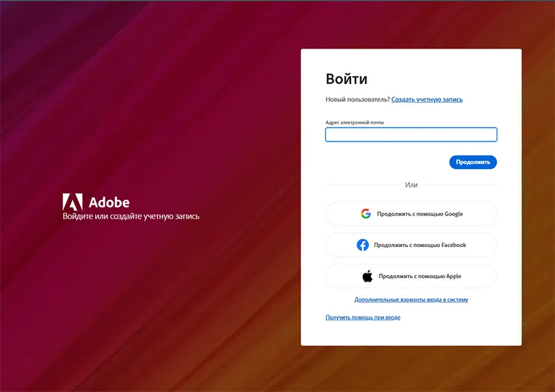Click the Или divider text
The width and height of the screenshot is (555, 392).
(x=411, y=185)
